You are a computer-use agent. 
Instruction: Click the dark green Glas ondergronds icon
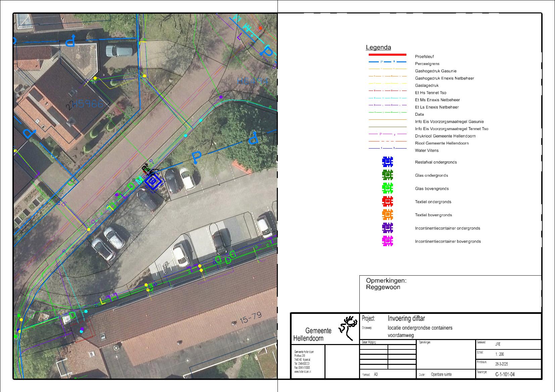pos(387,175)
